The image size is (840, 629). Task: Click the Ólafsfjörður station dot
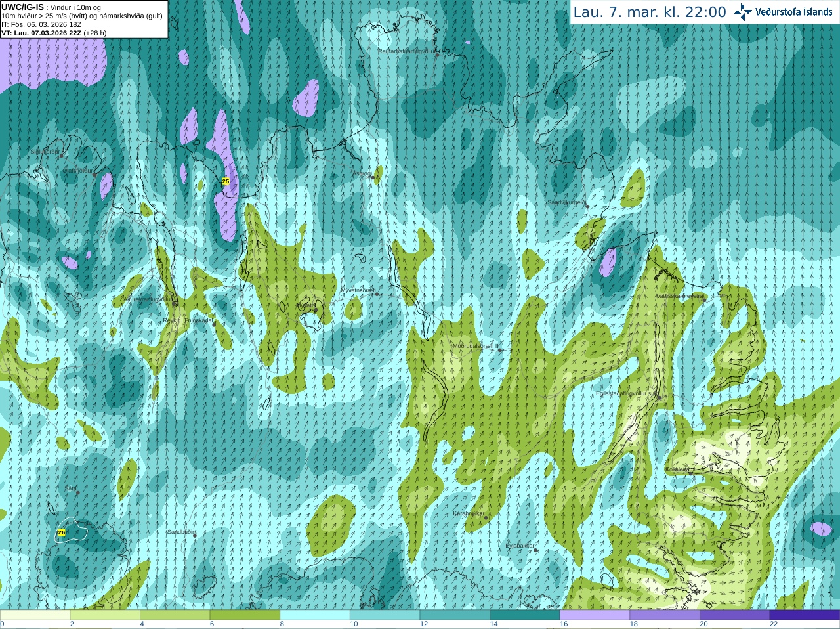pyautogui.click(x=94, y=175)
